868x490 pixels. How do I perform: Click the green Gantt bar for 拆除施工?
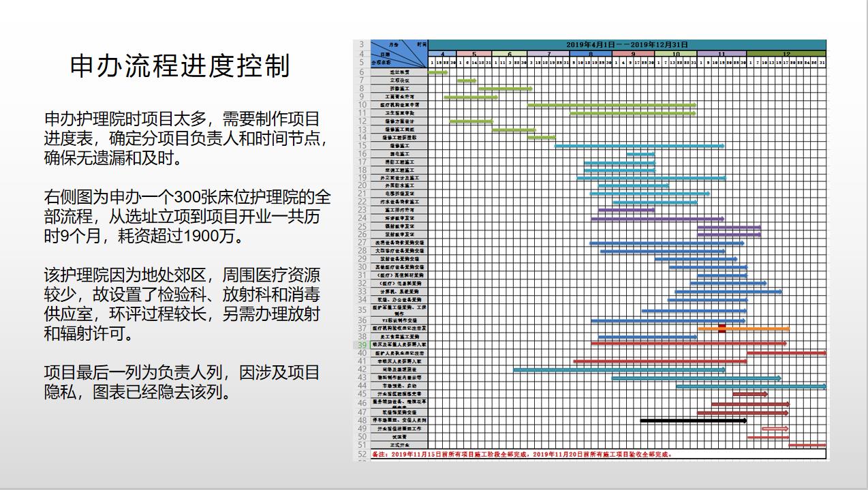[x=506, y=88]
